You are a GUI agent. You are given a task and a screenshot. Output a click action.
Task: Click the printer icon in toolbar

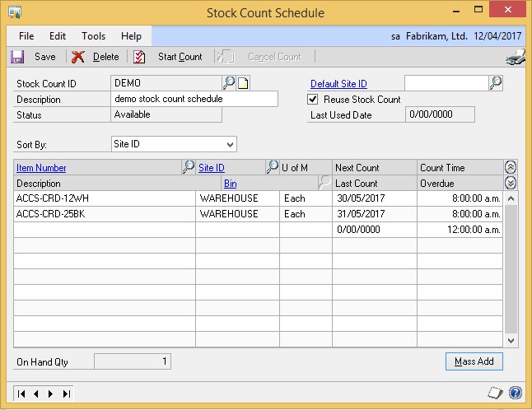pyautogui.click(x=516, y=57)
